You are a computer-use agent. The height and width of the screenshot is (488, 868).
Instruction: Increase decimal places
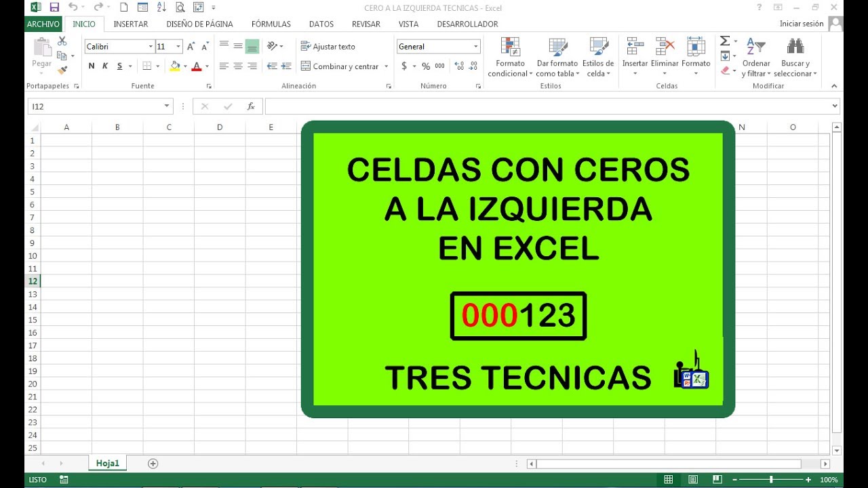pyautogui.click(x=459, y=66)
